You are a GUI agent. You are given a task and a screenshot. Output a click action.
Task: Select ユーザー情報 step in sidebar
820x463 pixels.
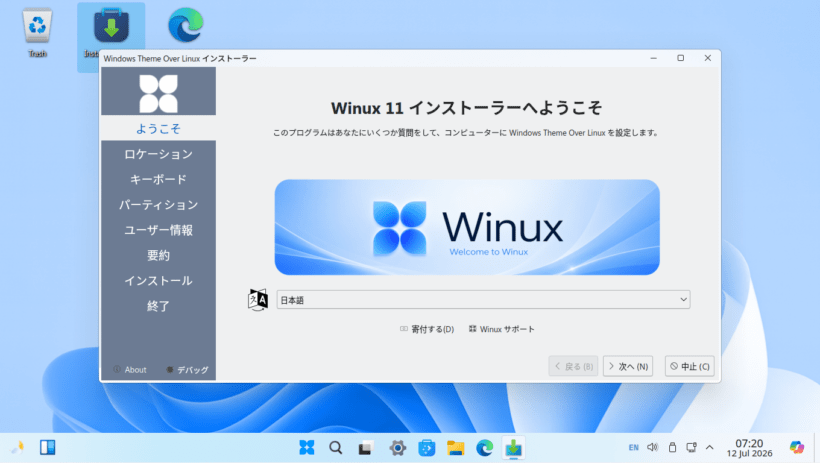158,230
